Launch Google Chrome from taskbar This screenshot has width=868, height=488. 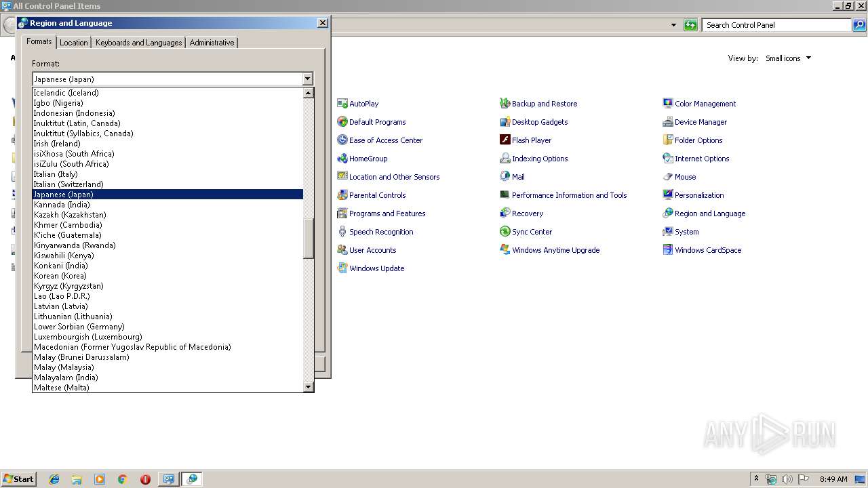pos(122,479)
